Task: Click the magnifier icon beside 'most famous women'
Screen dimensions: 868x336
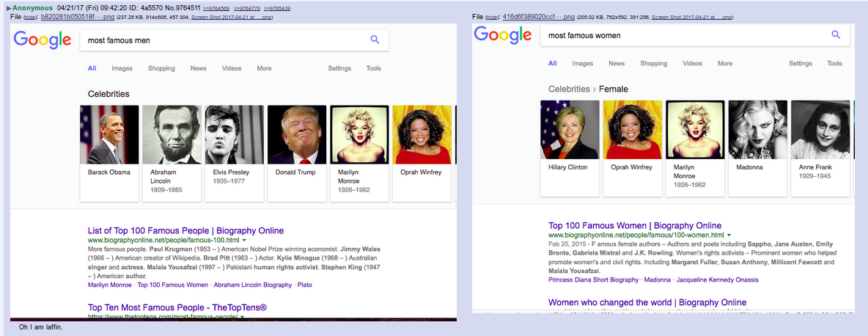Action: click(x=836, y=35)
